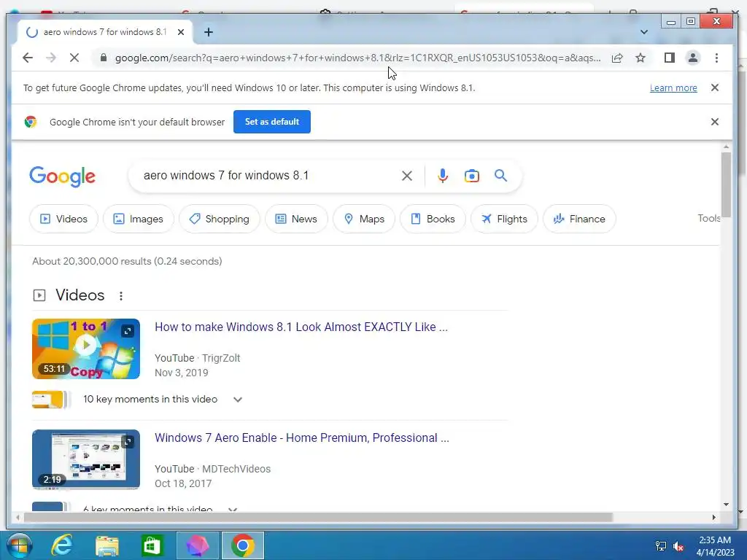Switch to the News filter
747x560 pixels.
click(x=296, y=219)
